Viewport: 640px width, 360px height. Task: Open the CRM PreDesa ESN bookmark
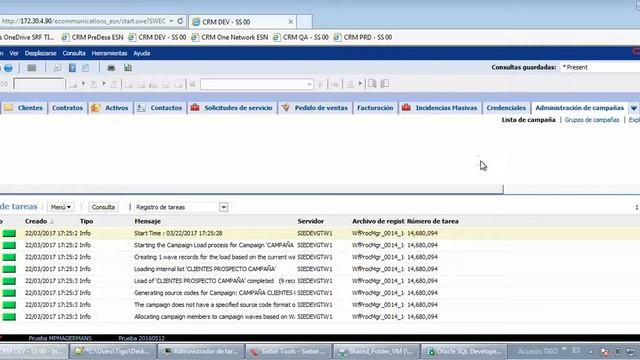click(x=93, y=37)
